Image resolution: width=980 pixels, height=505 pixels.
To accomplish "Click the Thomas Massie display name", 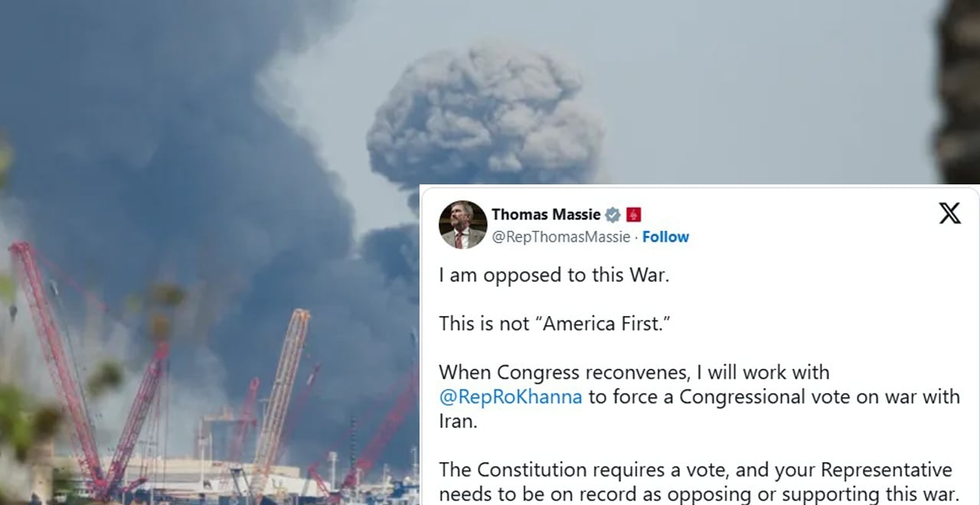I will click(x=546, y=214).
